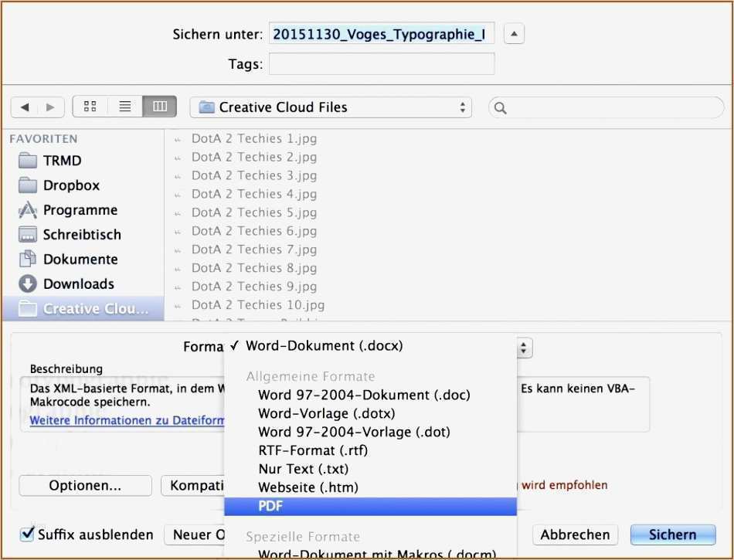734x560 pixels.
Task: Activate column view mode
Action: [x=159, y=106]
